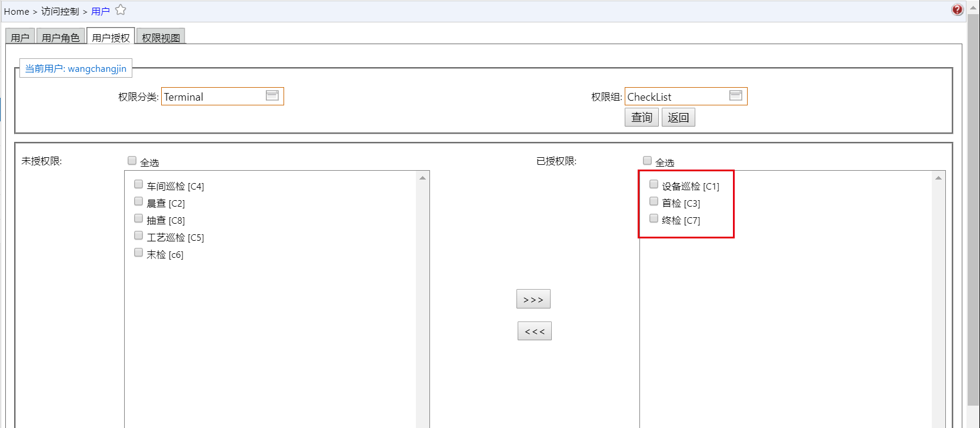Click the 已授权限: label
This screenshot has width=980, height=428.
(x=556, y=161)
